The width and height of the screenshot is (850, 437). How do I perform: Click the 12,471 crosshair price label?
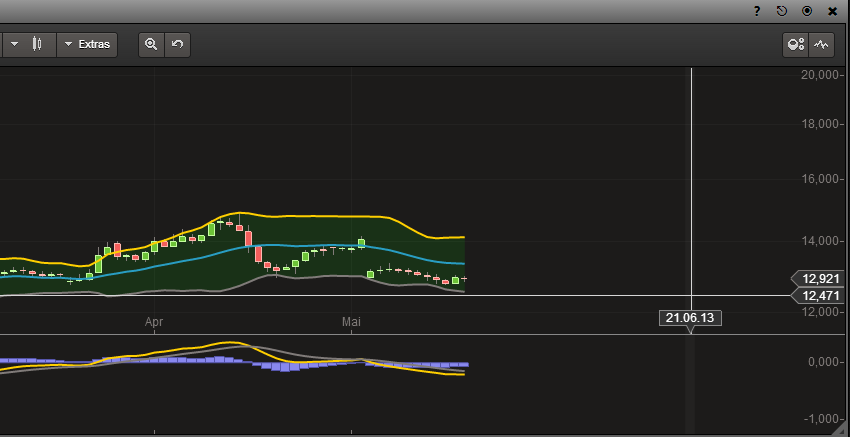coord(817,296)
